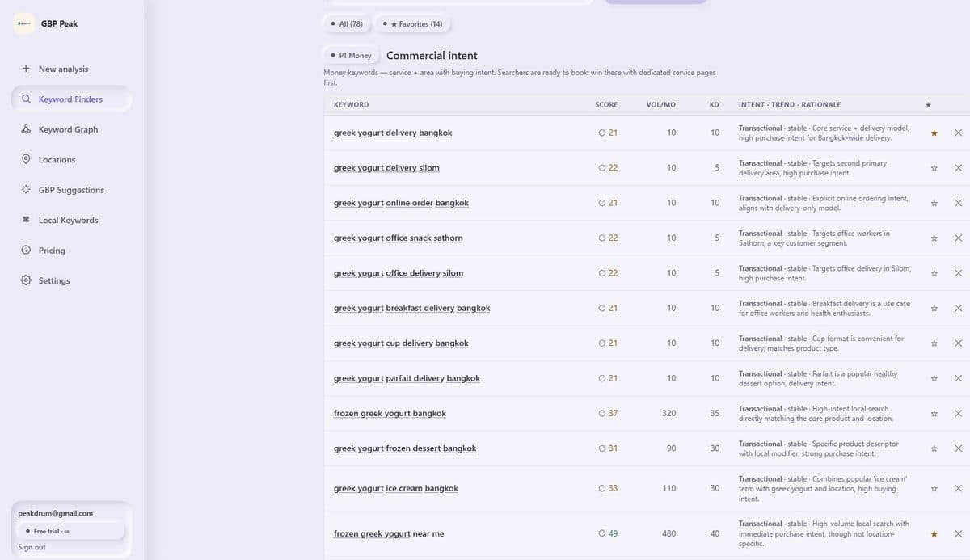Open keyword greek yogurt frozen dessert bangkok
970x560 pixels.
(405, 448)
